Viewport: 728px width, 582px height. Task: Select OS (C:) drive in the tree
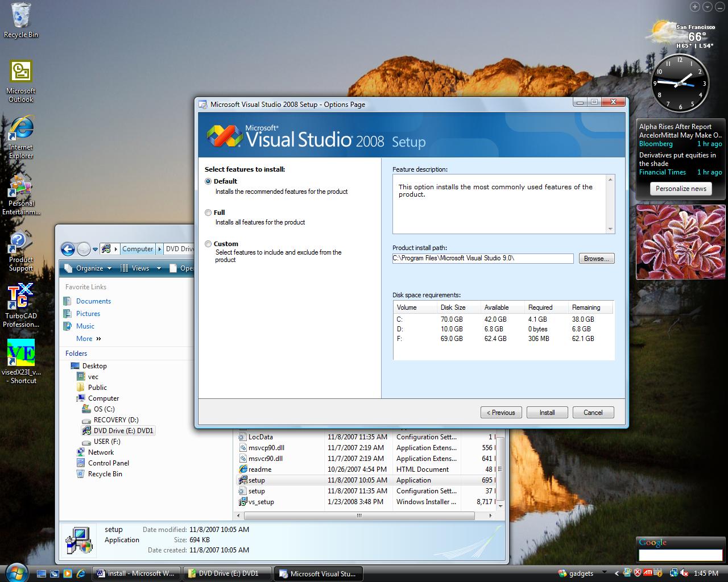pyautogui.click(x=104, y=409)
